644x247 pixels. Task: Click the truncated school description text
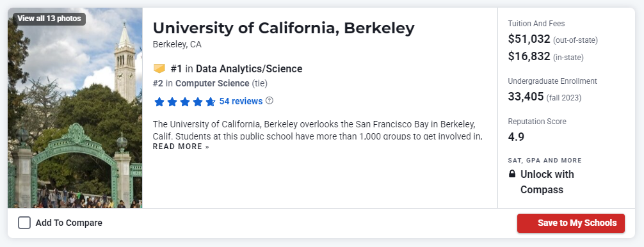pos(317,130)
